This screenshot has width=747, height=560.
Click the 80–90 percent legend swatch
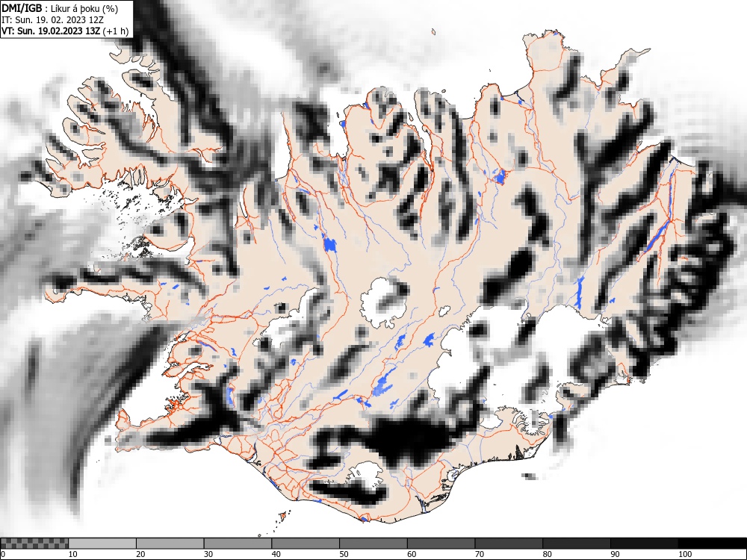click(x=577, y=544)
